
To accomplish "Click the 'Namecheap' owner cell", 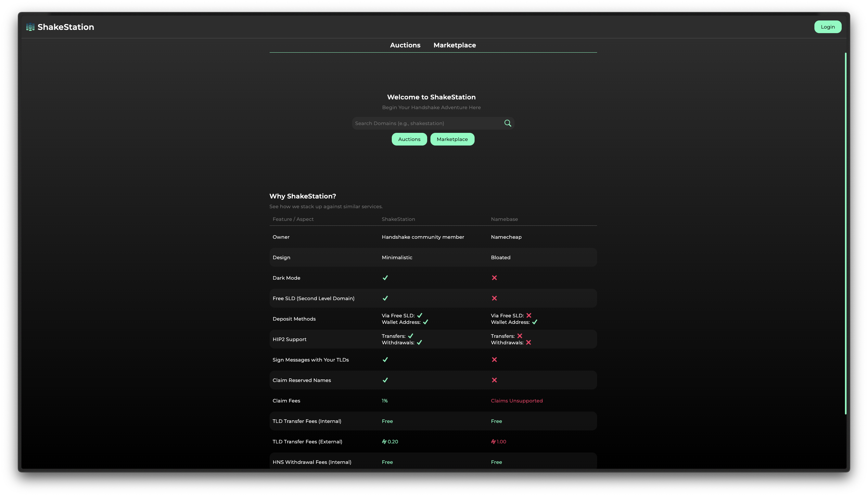I will [x=506, y=237].
